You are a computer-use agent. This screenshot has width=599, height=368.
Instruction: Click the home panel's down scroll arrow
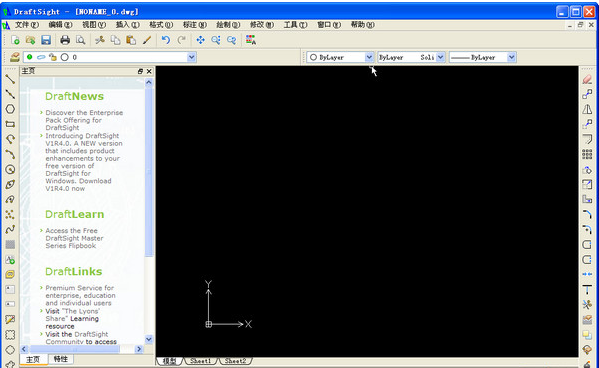click(149, 339)
